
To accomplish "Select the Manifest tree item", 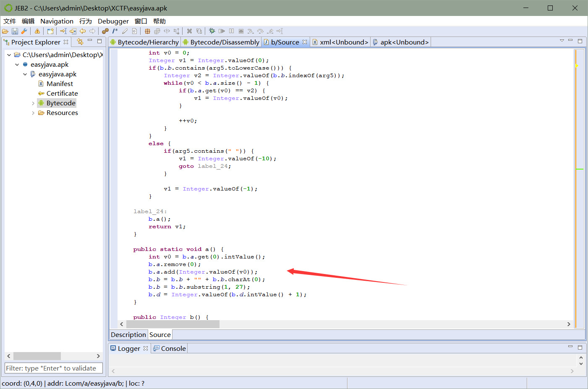I will (60, 84).
